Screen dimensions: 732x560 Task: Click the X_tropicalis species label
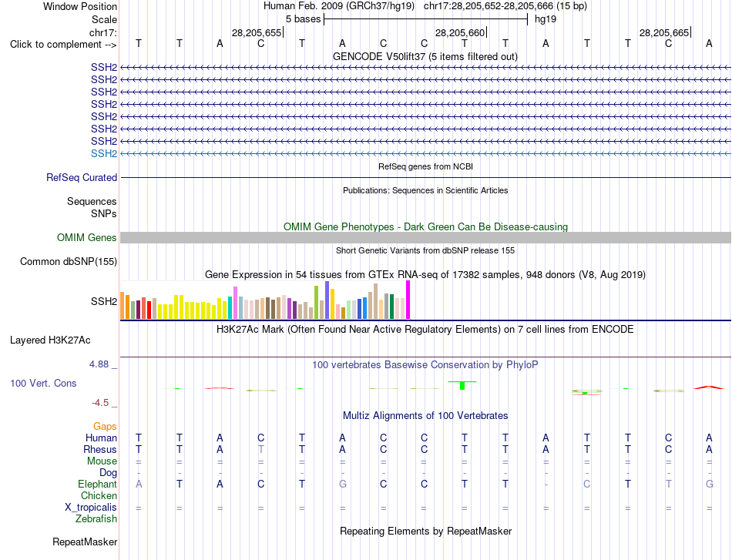coord(91,508)
